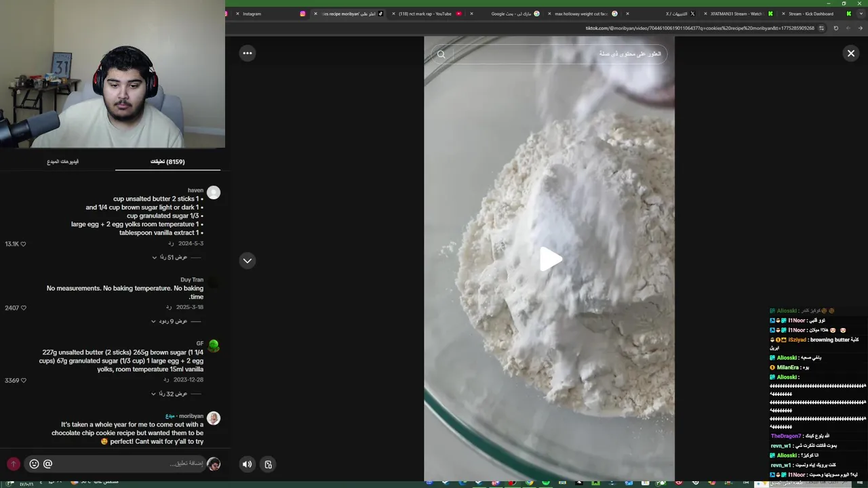Open GF's green profile avatar

pyautogui.click(x=214, y=346)
